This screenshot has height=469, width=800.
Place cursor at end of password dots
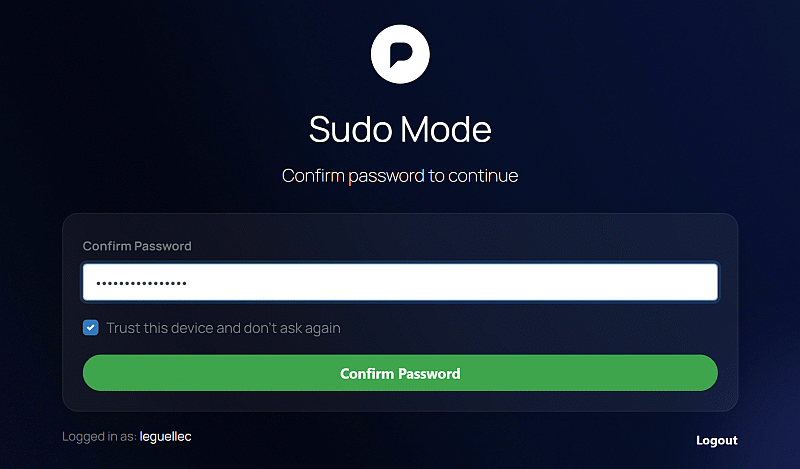coord(189,283)
